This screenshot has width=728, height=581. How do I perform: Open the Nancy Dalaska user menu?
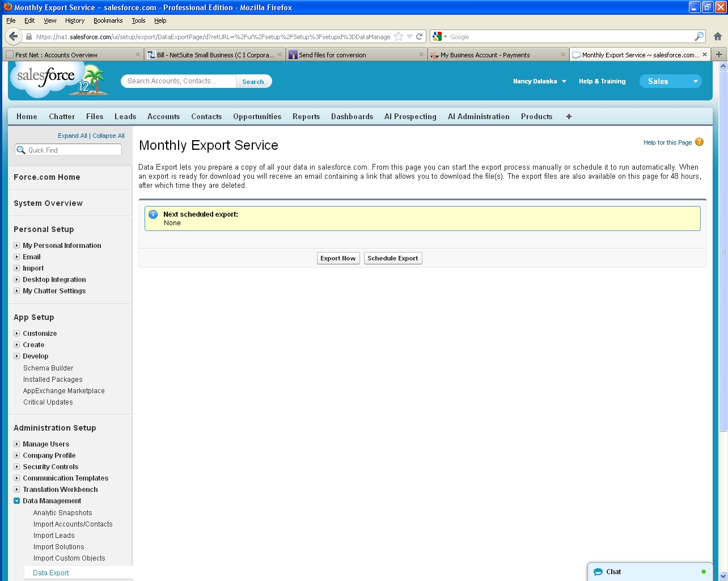pos(539,81)
